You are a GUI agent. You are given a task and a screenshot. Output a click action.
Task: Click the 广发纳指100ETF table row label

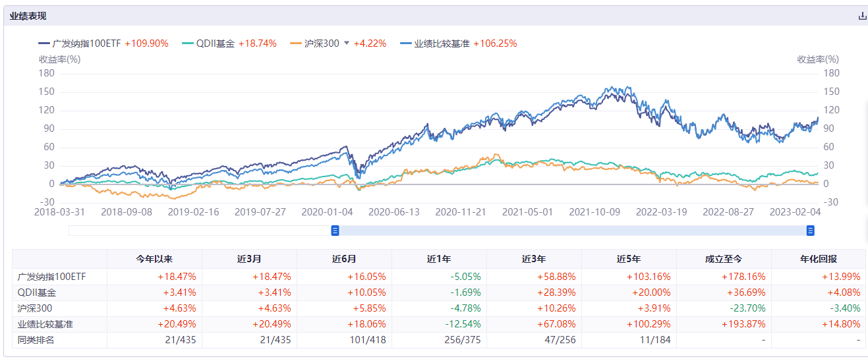click(51, 277)
